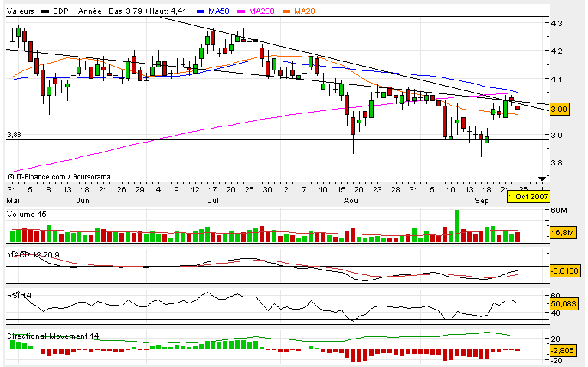Click the yellow 16,8M volume value tag
588x367 pixels.
click(563, 233)
